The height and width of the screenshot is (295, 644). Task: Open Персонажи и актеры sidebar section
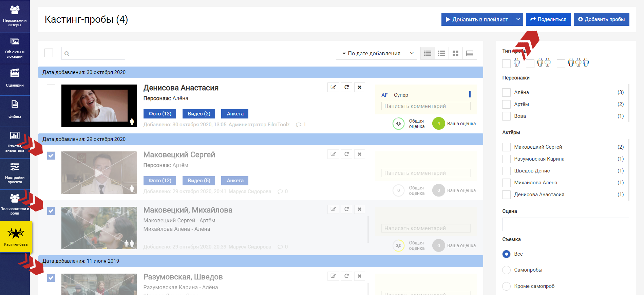tap(15, 16)
